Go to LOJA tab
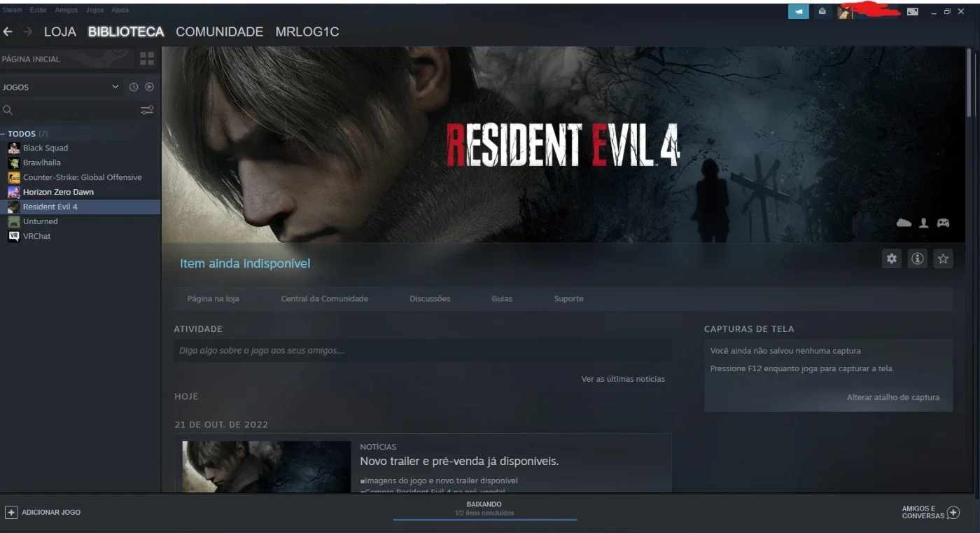The height and width of the screenshot is (533, 980). (x=60, y=32)
